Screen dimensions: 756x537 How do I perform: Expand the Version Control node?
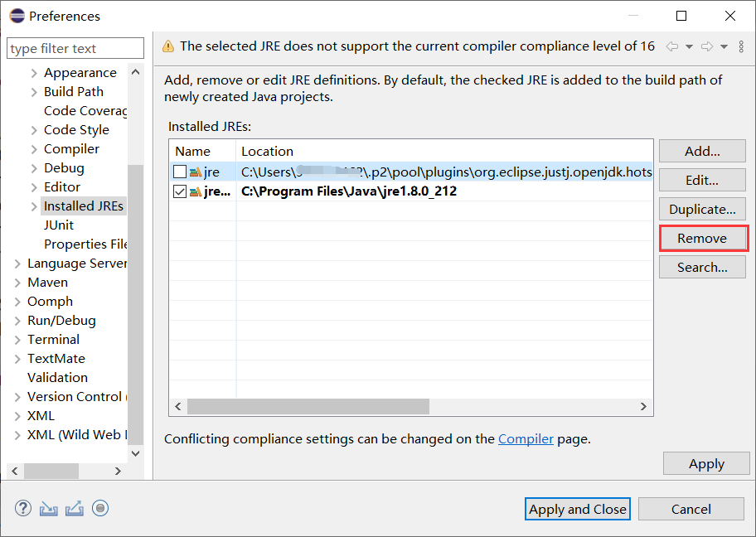pyautogui.click(x=17, y=397)
